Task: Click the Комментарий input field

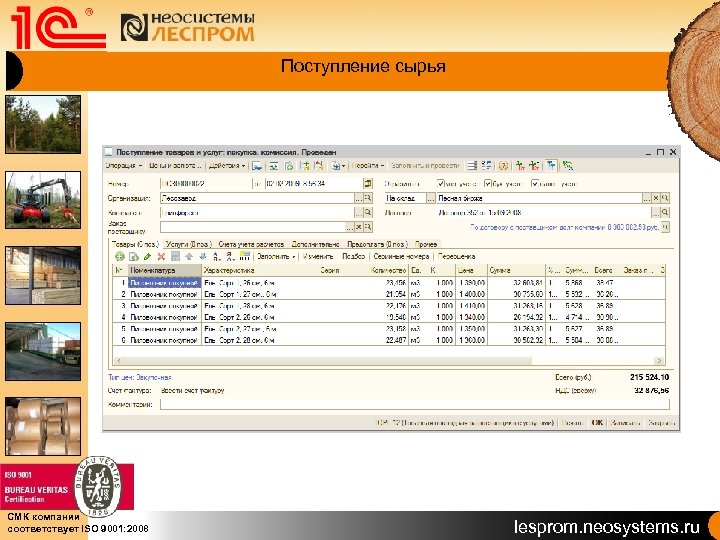Action: [x=415, y=405]
